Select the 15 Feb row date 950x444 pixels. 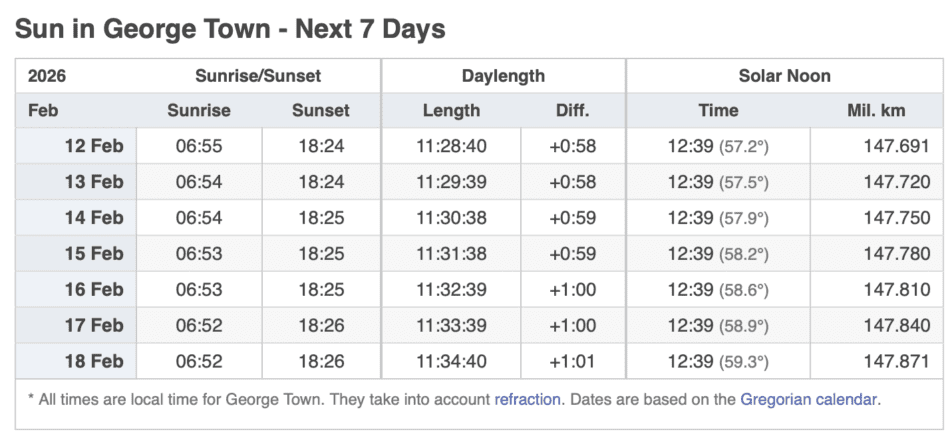(93, 254)
